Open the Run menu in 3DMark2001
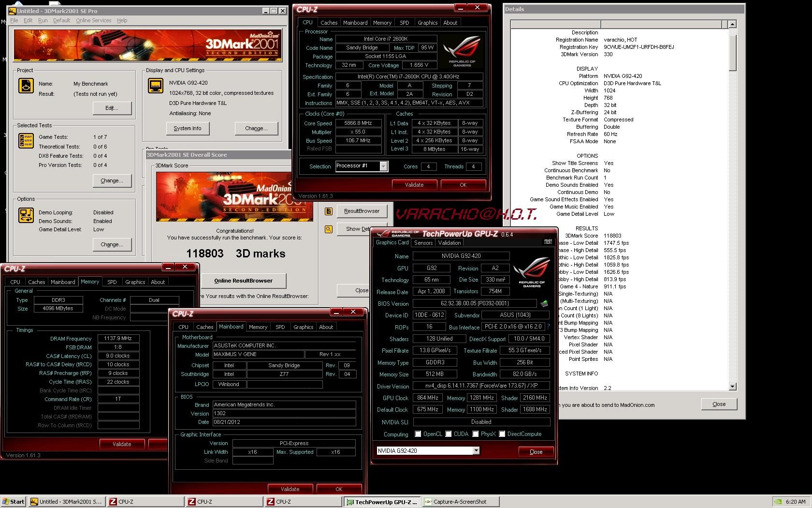812x508 pixels. (x=43, y=20)
